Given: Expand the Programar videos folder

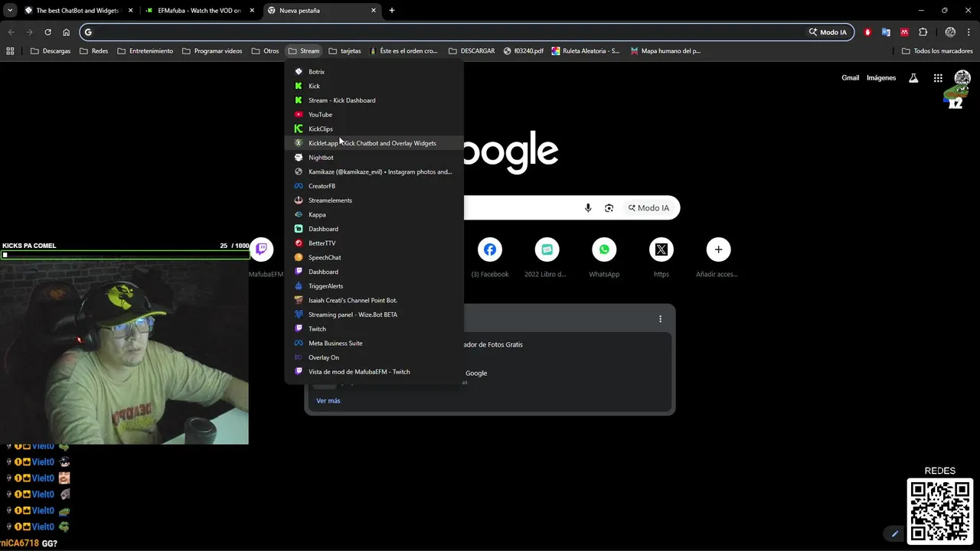Looking at the screenshot, I should (212, 51).
